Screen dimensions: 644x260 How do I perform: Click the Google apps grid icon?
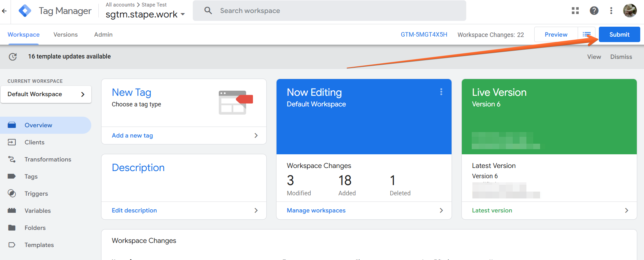click(x=575, y=11)
